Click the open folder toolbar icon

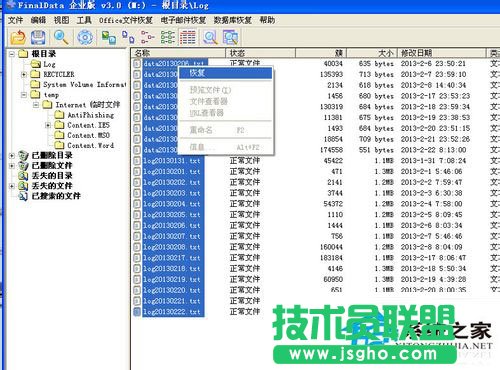(x=18, y=37)
